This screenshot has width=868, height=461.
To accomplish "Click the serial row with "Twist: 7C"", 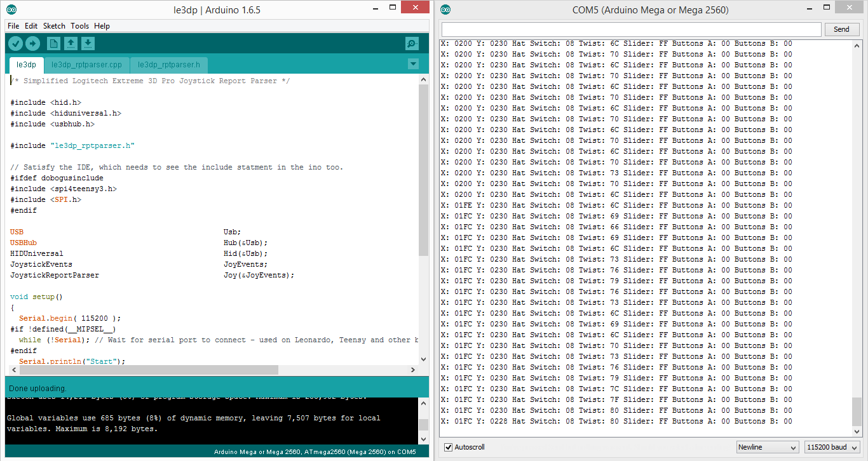I will 616,389.
